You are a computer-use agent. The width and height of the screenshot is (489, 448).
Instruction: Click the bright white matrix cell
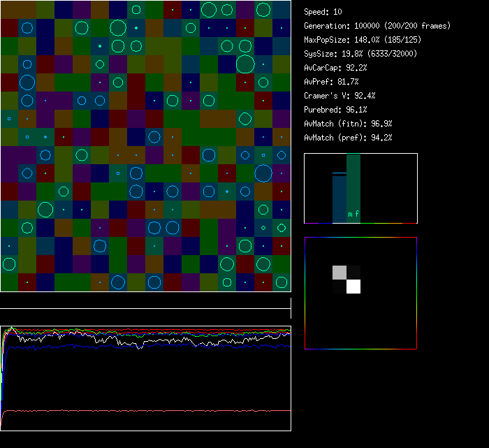pos(353,287)
